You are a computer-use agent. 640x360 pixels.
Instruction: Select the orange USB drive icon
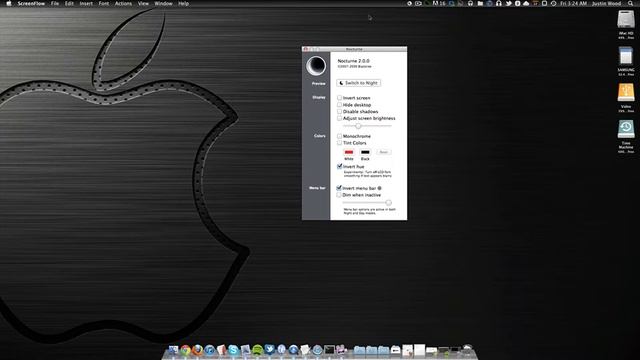pos(626,93)
